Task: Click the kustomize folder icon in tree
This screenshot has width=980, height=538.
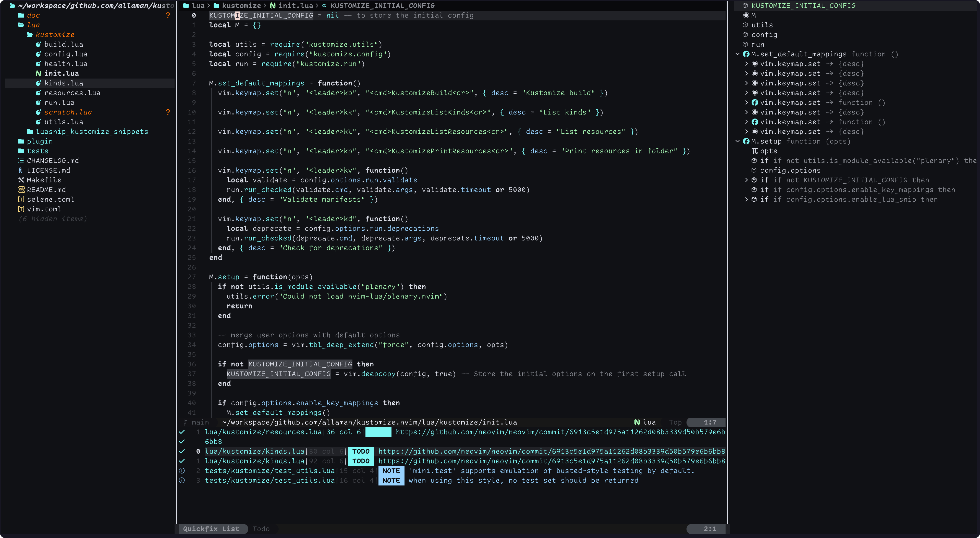Action: (30, 35)
